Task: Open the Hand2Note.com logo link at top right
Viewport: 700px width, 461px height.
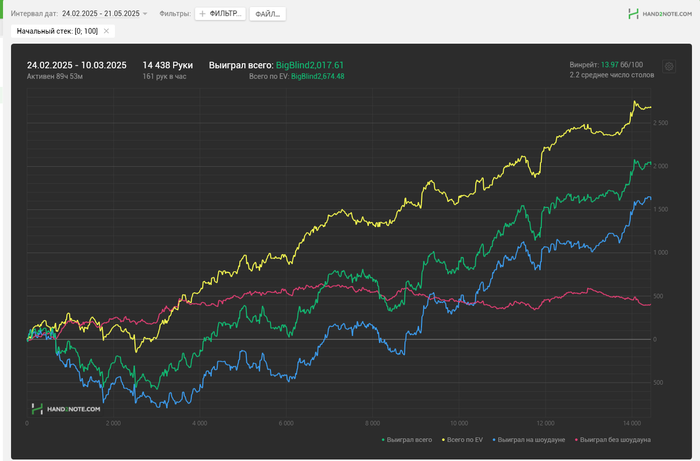Action: tap(660, 14)
